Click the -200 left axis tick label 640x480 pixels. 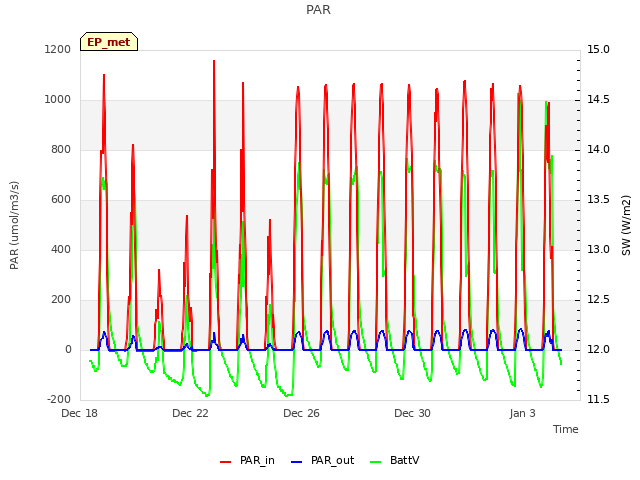tap(59, 400)
